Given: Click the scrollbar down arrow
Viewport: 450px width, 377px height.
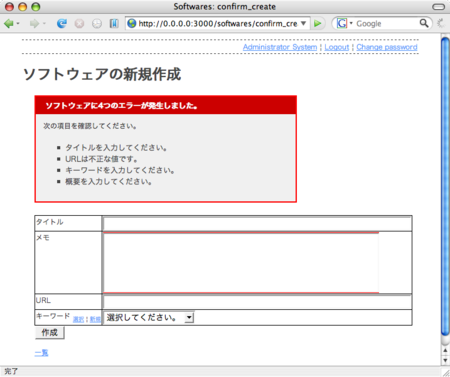Looking at the screenshot, I should (x=445, y=360).
